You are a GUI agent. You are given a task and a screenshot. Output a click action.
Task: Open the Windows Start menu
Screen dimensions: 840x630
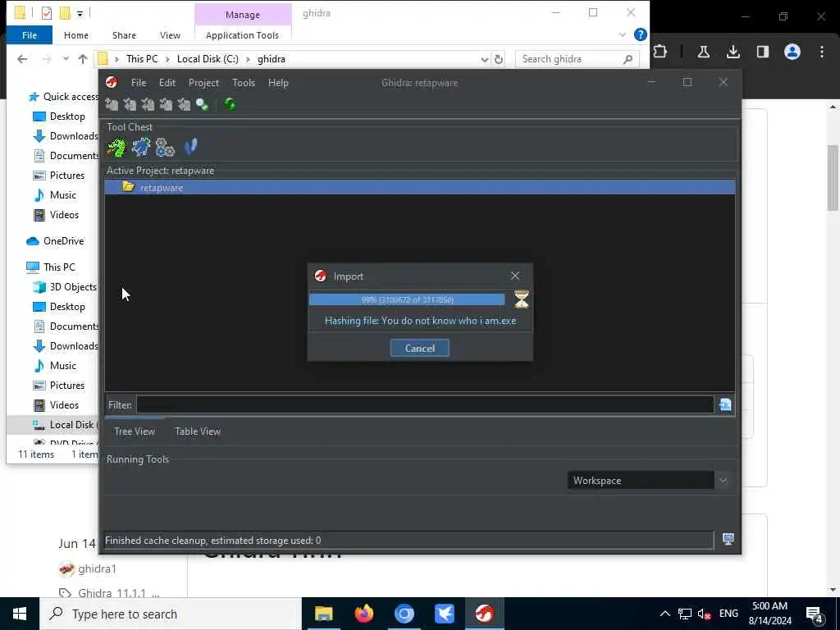(x=20, y=614)
